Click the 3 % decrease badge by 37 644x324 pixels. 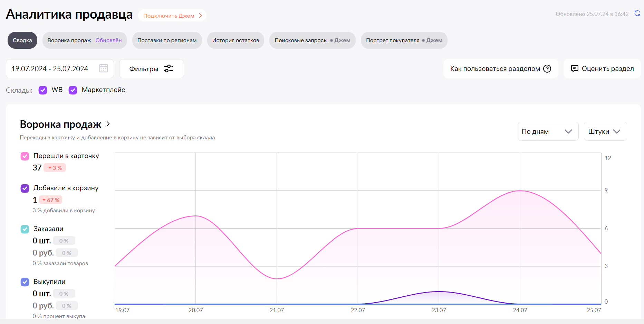pos(55,168)
